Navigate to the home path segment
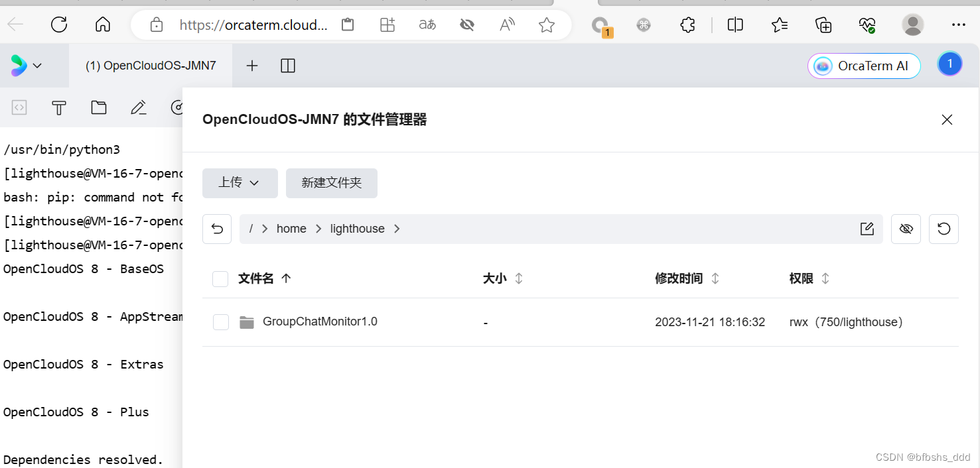 (291, 229)
